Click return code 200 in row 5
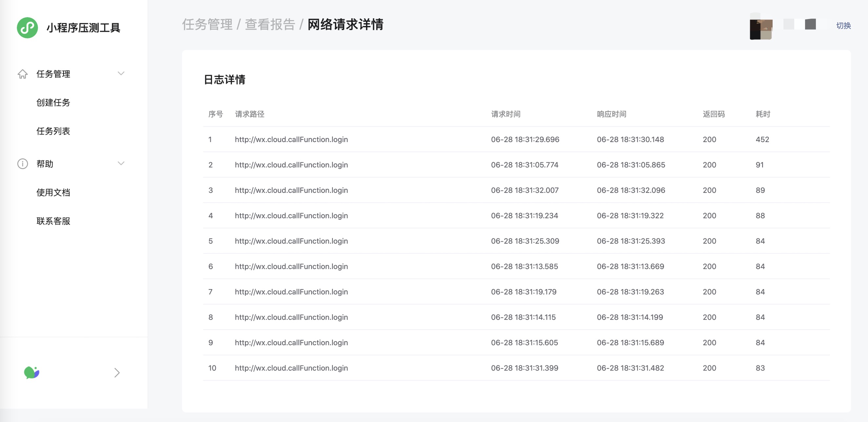 coord(709,241)
